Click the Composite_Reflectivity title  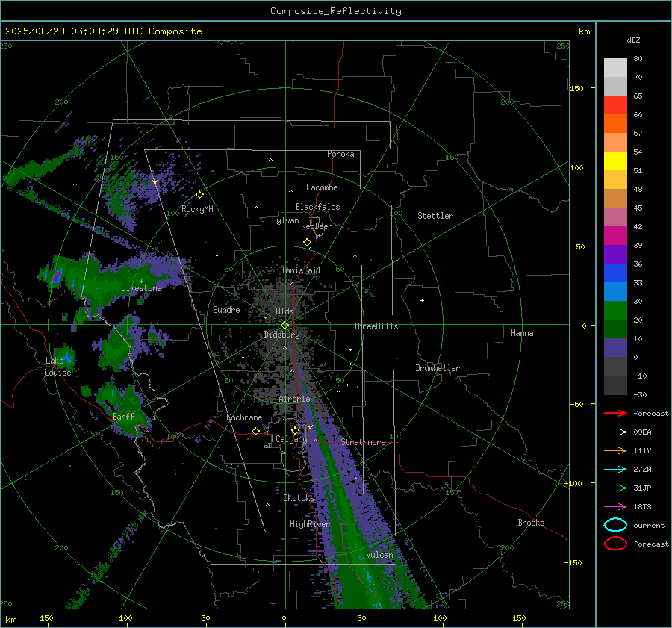tap(336, 11)
